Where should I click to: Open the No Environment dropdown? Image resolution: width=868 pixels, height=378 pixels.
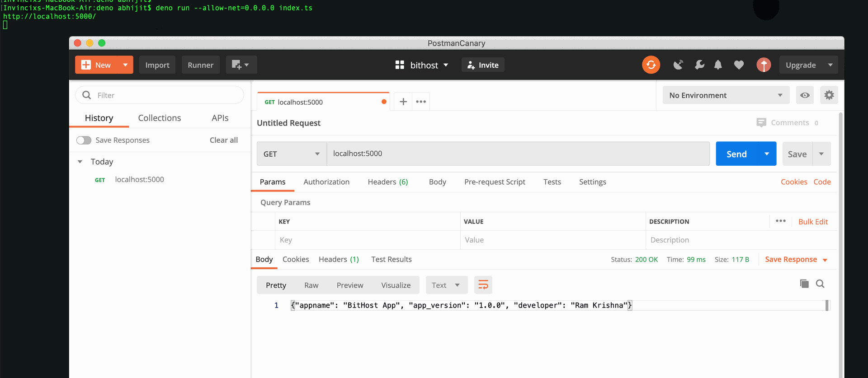(x=726, y=95)
